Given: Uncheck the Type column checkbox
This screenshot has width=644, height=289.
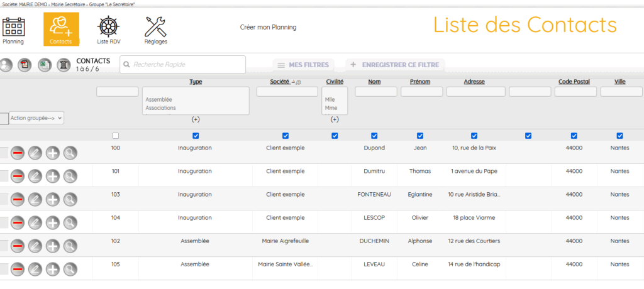Looking at the screenshot, I should click(x=196, y=136).
